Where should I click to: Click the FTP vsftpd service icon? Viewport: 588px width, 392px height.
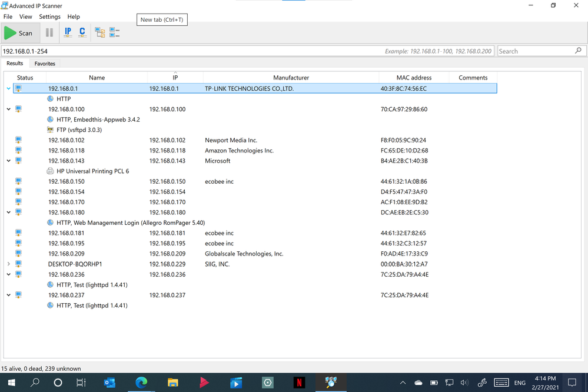click(x=51, y=130)
